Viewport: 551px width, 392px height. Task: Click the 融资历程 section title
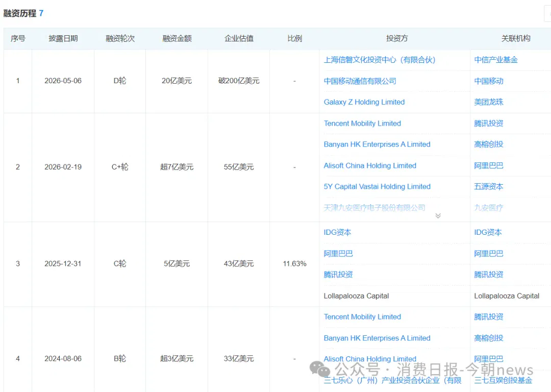click(x=20, y=13)
